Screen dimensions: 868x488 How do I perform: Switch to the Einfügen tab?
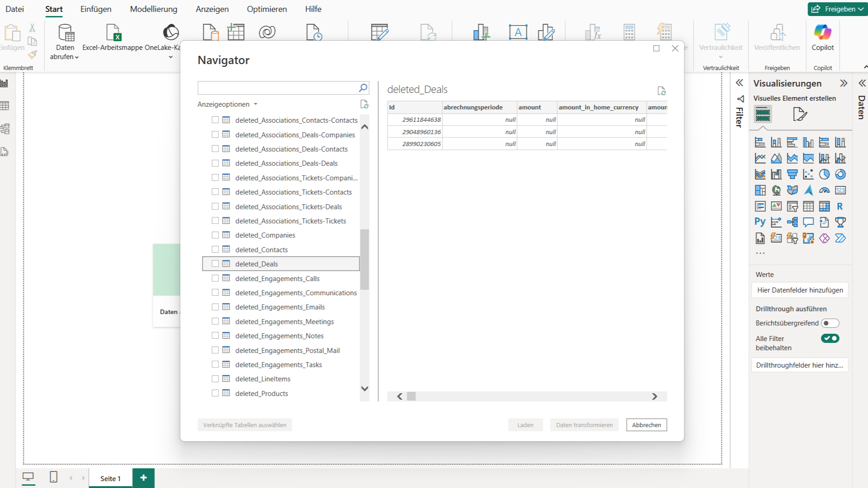click(96, 9)
